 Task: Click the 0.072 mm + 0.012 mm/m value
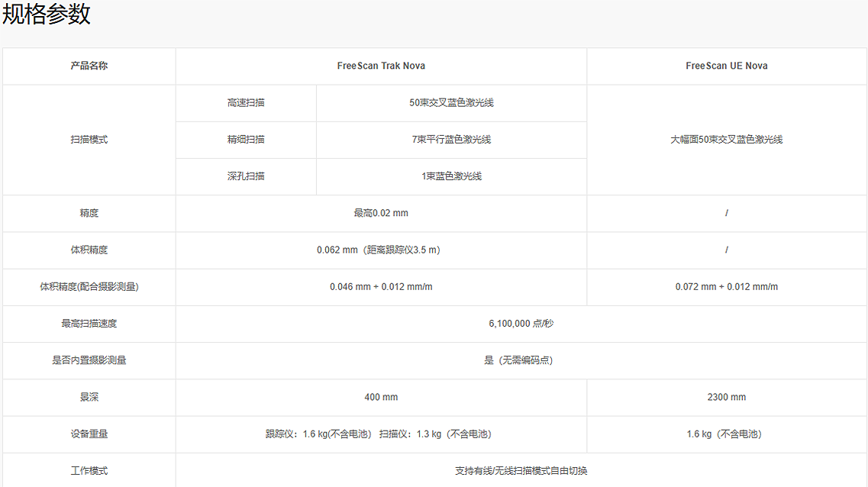point(726,287)
